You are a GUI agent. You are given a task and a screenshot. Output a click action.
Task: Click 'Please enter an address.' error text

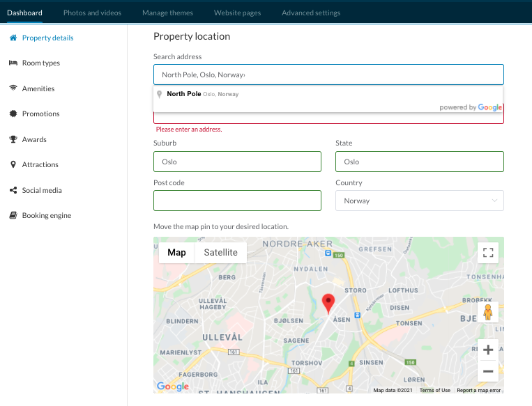pos(189,129)
